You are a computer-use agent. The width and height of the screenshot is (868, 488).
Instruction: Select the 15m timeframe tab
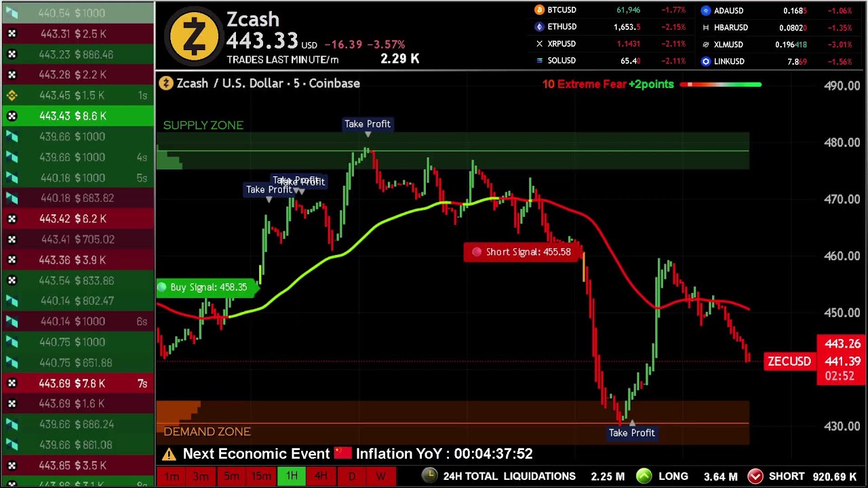(261, 476)
